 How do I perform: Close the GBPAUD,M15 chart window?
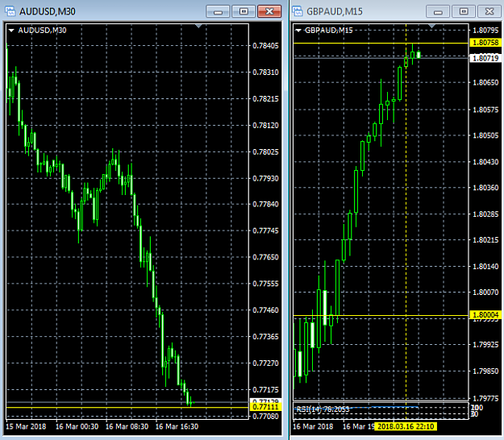(x=489, y=11)
